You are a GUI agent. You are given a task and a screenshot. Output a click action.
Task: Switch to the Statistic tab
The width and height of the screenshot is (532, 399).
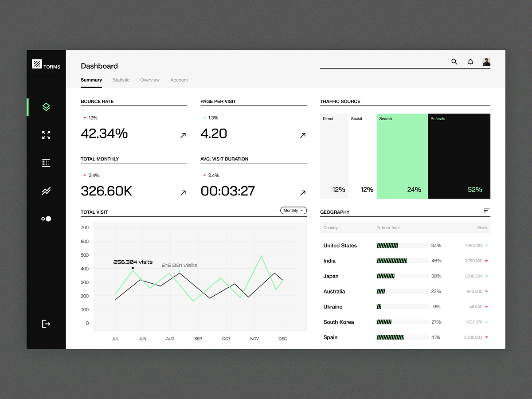tap(121, 80)
